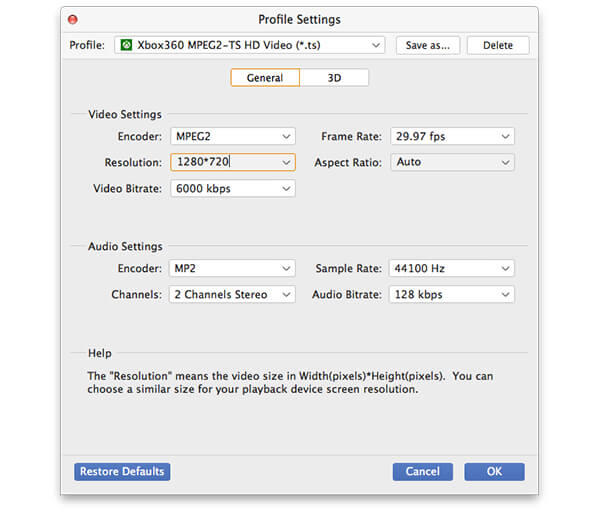Expand the Video Bitrate 6000 kbps dropdown
Screen dimensions: 600x511
[232, 188]
